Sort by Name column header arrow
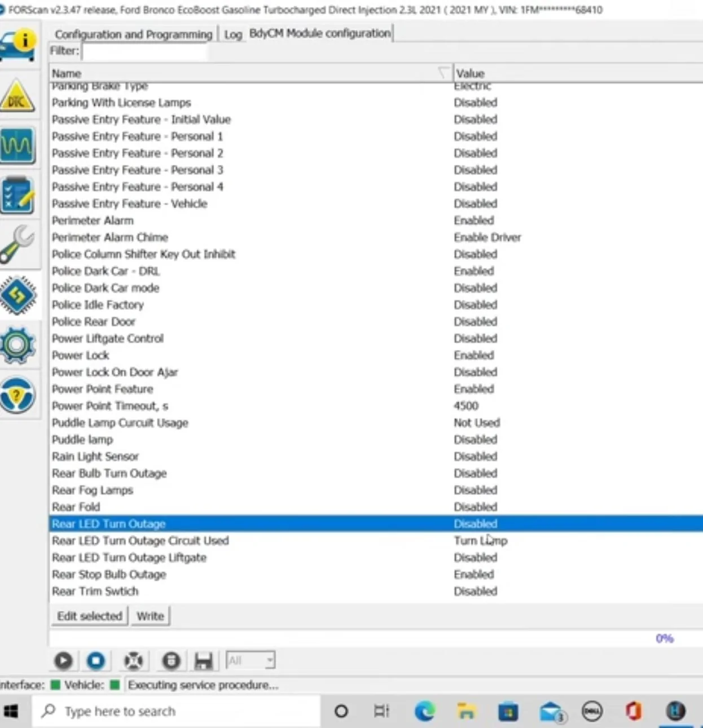Screen dimensions: 703x728 444,73
